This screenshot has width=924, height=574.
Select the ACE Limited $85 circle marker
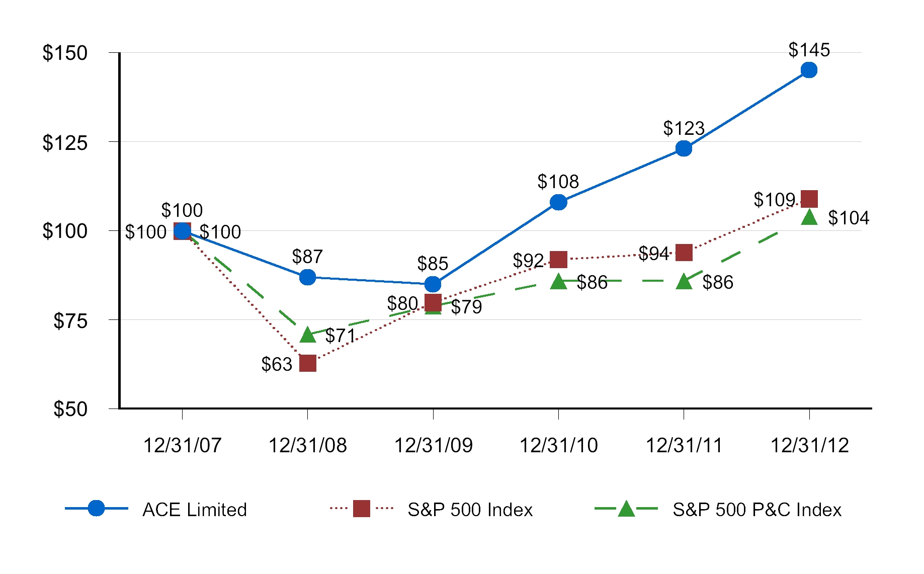(433, 284)
